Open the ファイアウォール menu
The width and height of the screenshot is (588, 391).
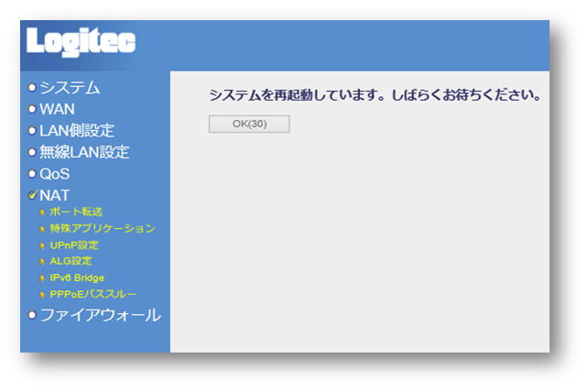point(100,315)
